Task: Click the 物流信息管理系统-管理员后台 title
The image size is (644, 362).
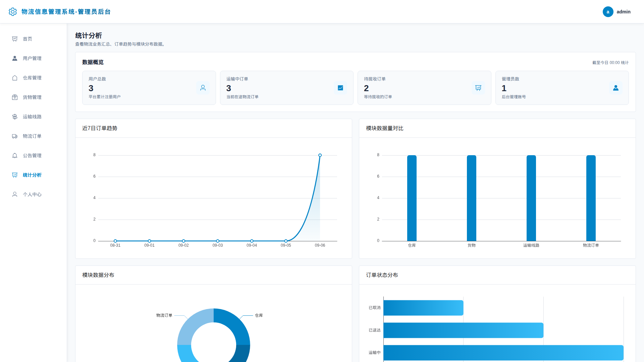Action: pyautogui.click(x=66, y=12)
